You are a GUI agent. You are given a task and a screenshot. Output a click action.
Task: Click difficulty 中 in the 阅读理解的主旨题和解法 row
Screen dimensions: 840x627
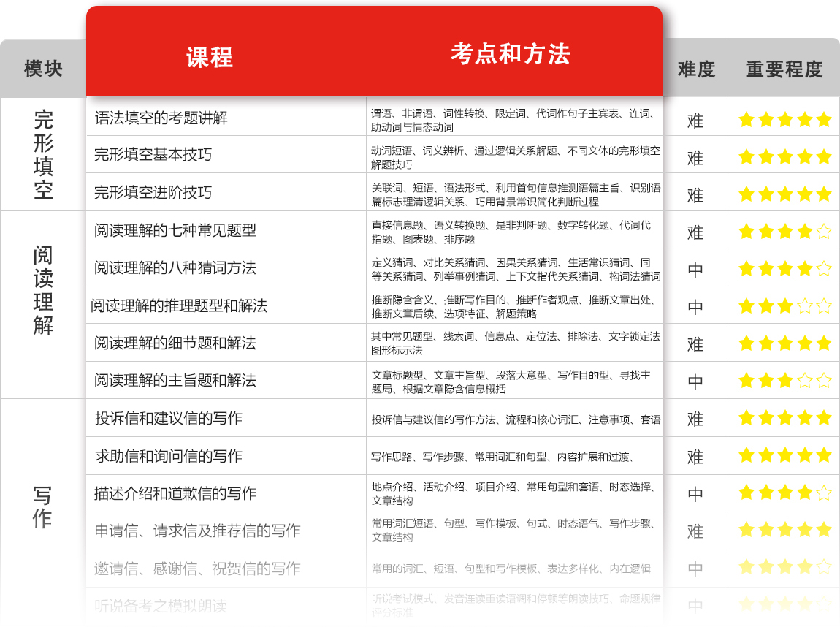tap(695, 382)
